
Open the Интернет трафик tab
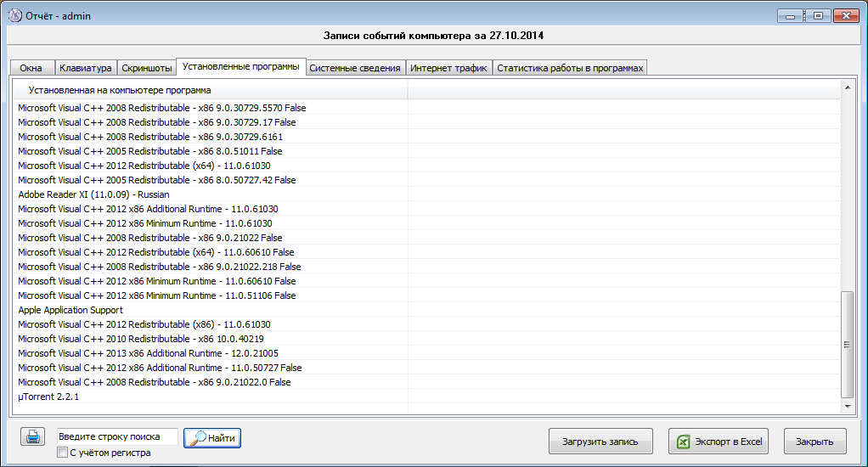449,68
